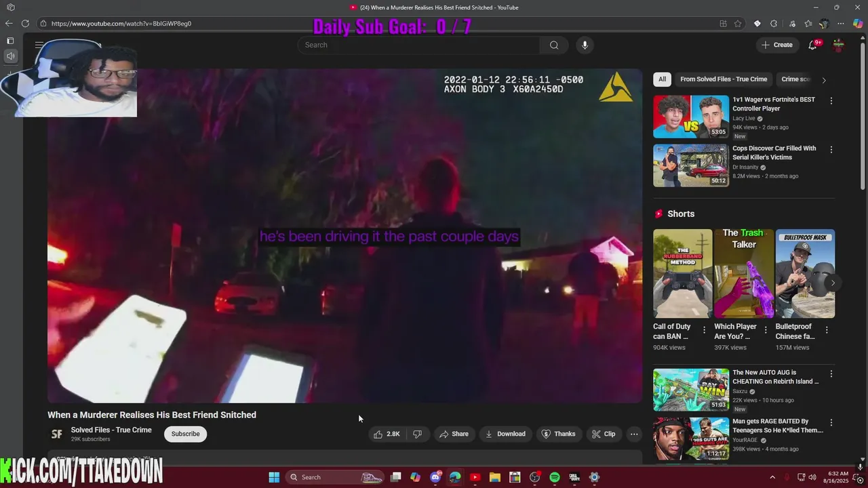Screen dimensions: 868x488
Task: Open options for Bulletproof Chinese short
Action: (x=827, y=330)
